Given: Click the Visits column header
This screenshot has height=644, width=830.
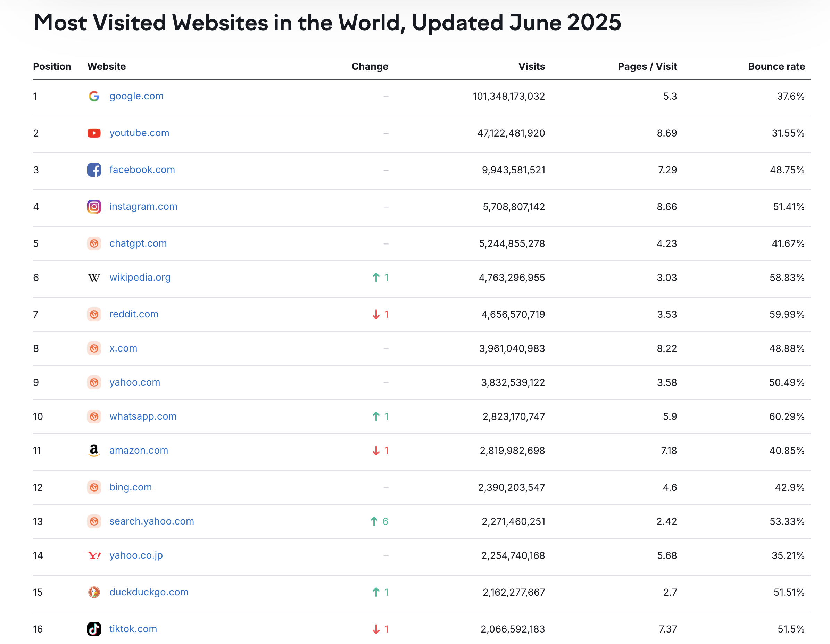Looking at the screenshot, I should 531,67.
